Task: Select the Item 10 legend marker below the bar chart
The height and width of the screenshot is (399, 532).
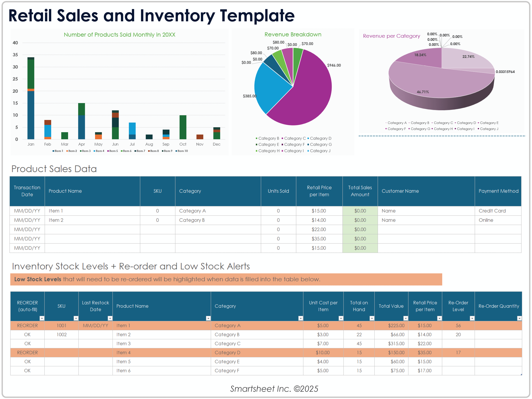Action: pos(176,151)
